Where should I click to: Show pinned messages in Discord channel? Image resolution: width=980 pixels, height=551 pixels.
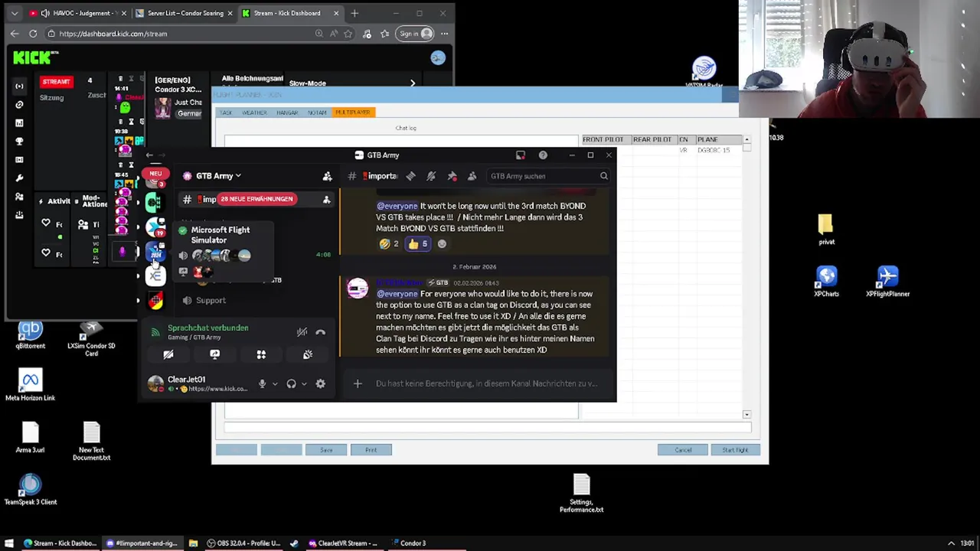pyautogui.click(x=452, y=176)
